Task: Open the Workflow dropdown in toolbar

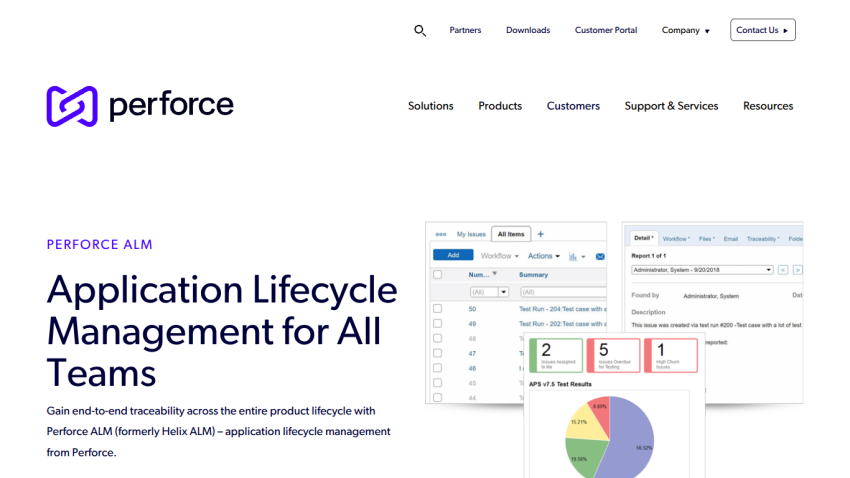Action: coord(499,256)
